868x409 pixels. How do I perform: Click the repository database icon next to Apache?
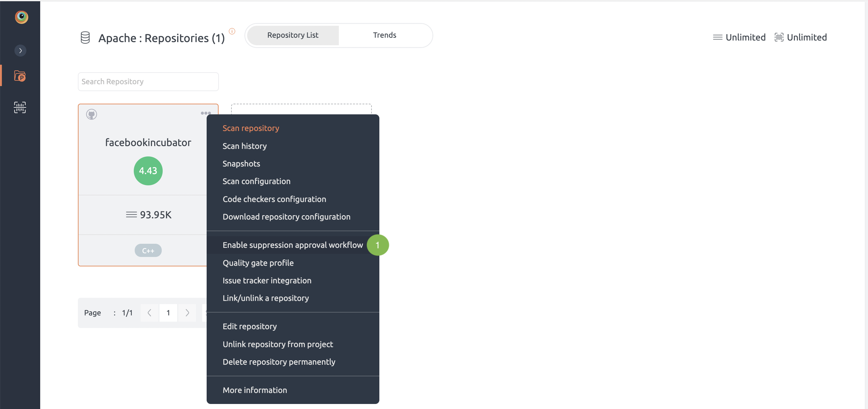tap(85, 37)
